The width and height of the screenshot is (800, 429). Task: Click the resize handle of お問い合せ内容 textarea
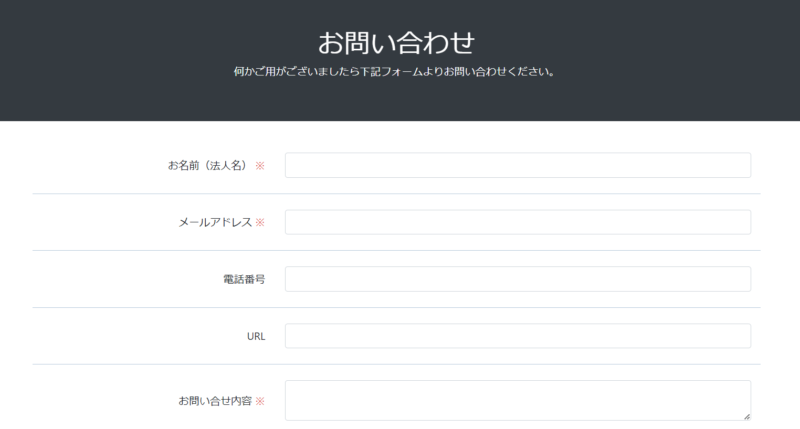tap(746, 417)
